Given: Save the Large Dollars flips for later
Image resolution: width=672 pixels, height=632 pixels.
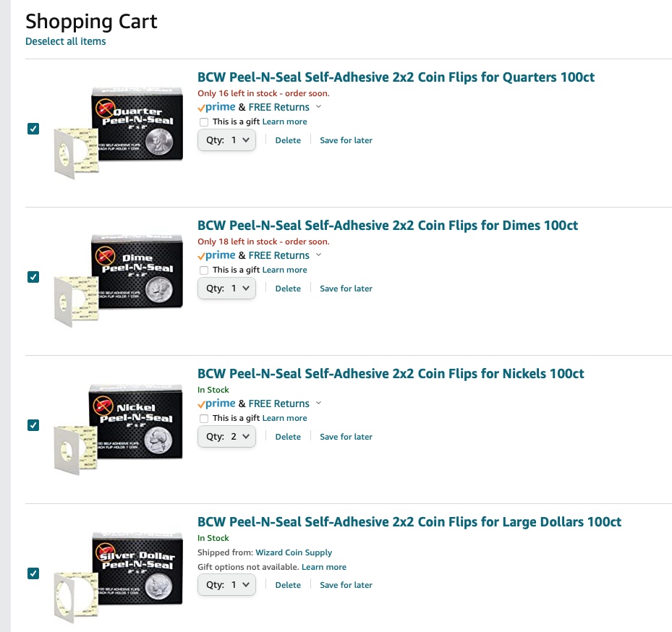Looking at the screenshot, I should click(346, 585).
